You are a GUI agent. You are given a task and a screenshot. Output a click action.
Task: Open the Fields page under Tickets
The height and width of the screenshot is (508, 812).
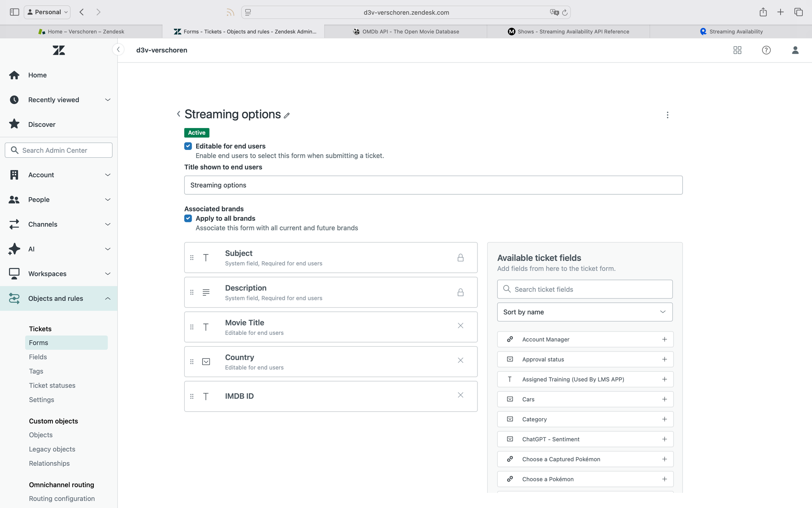38,357
